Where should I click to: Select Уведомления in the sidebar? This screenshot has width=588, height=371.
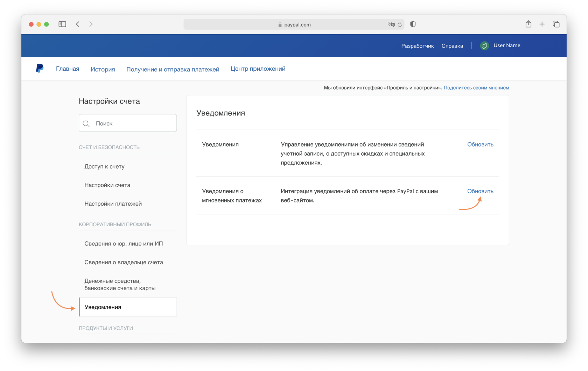click(x=128, y=307)
